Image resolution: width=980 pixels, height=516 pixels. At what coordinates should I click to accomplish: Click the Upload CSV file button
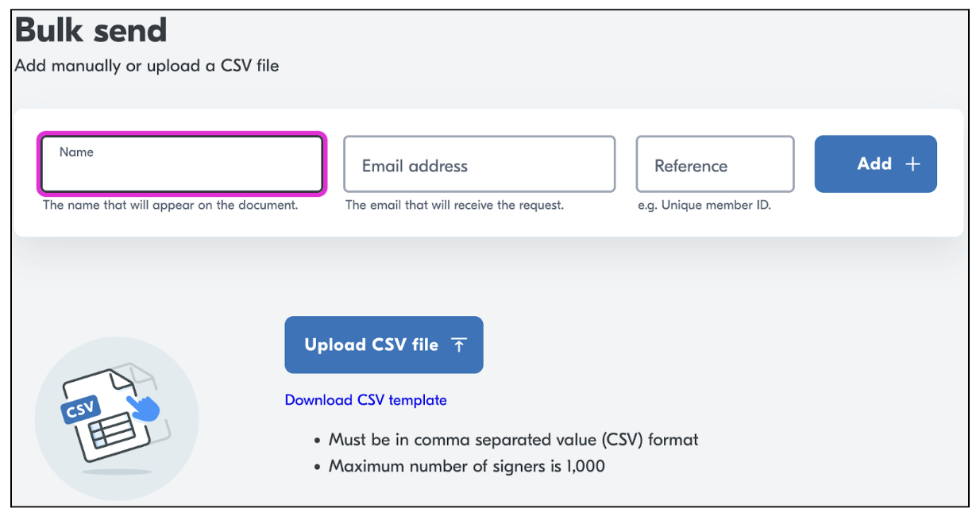coord(384,345)
